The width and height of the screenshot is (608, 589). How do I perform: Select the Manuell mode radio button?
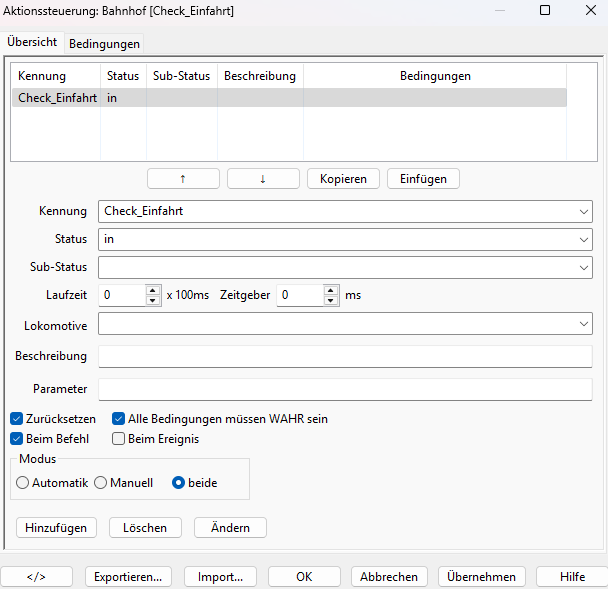coord(100,482)
